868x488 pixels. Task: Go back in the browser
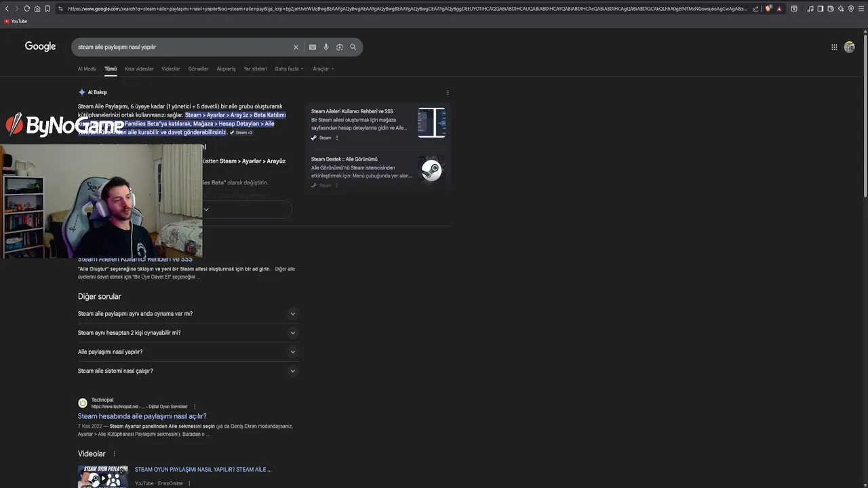click(7, 9)
